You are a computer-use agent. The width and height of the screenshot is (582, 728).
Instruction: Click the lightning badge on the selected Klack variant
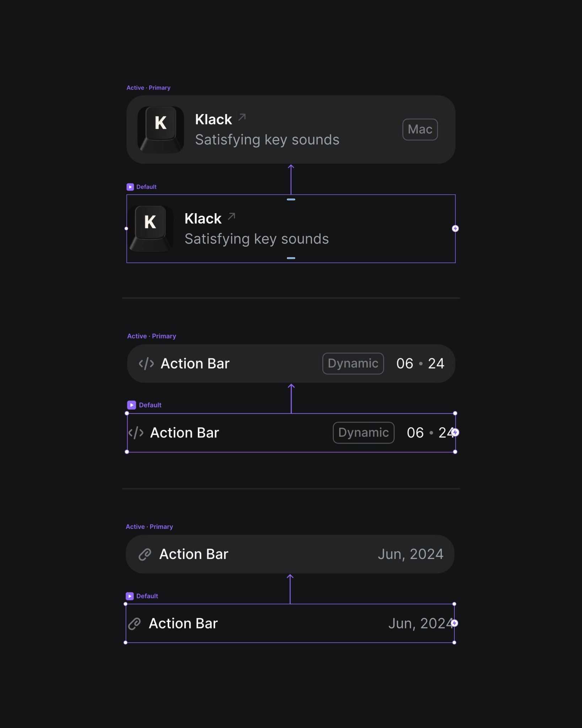[x=455, y=228]
